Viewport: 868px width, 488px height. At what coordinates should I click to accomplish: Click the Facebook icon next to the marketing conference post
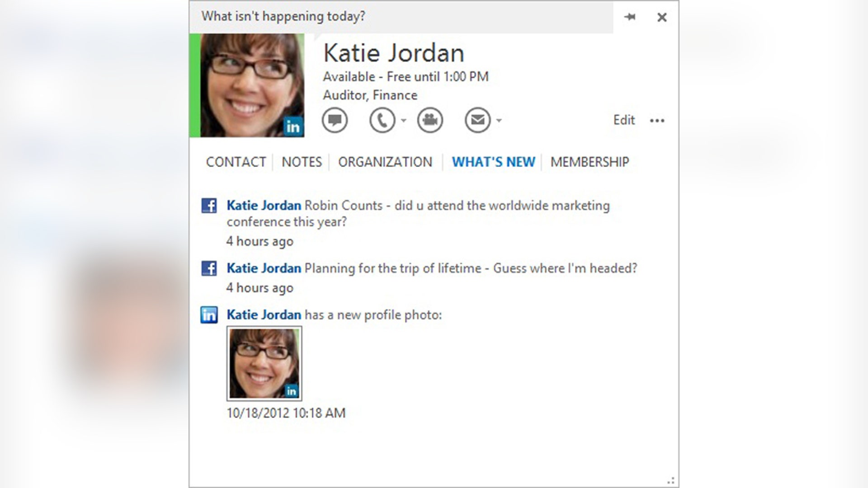[x=210, y=206]
